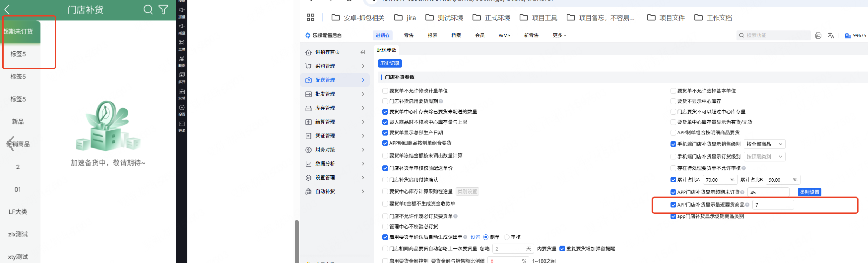Click help icon beside APP门店补货显示最近要货商品
868x263 pixels.
pos(747,205)
